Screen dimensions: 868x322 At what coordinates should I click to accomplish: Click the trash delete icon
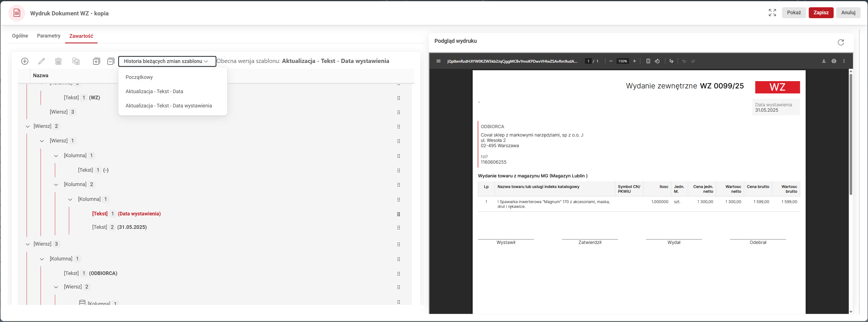(58, 61)
